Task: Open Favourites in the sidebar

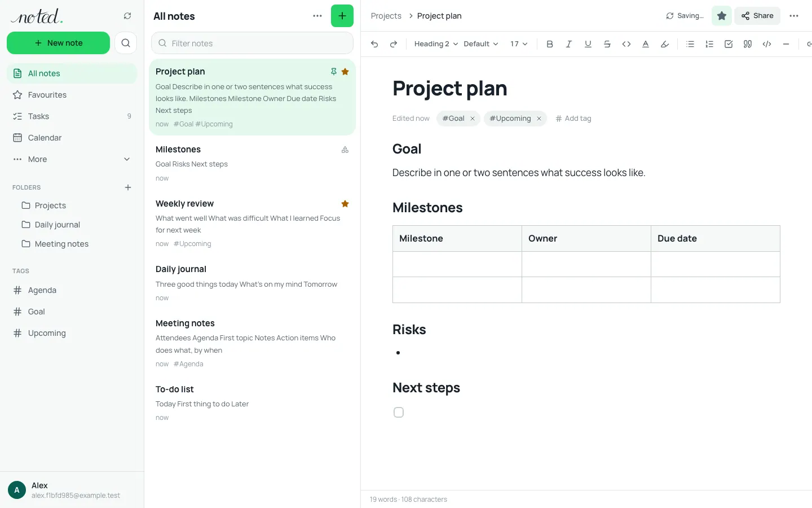Action: pyautogui.click(x=72, y=95)
